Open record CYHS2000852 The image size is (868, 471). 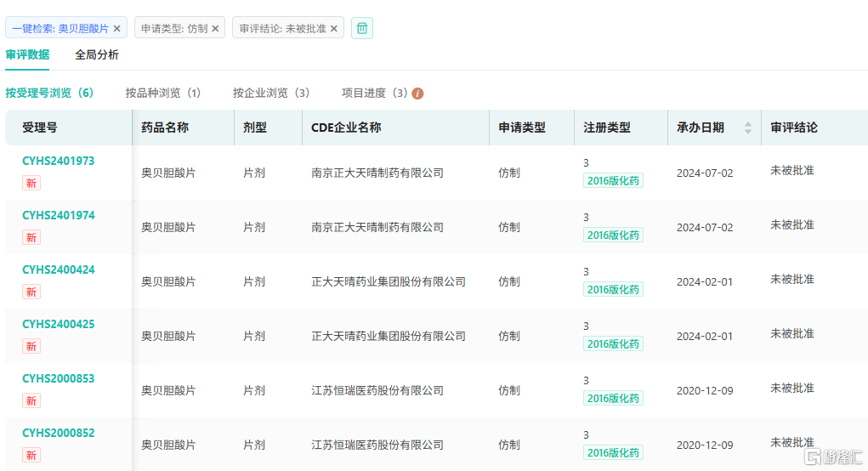tap(58, 433)
